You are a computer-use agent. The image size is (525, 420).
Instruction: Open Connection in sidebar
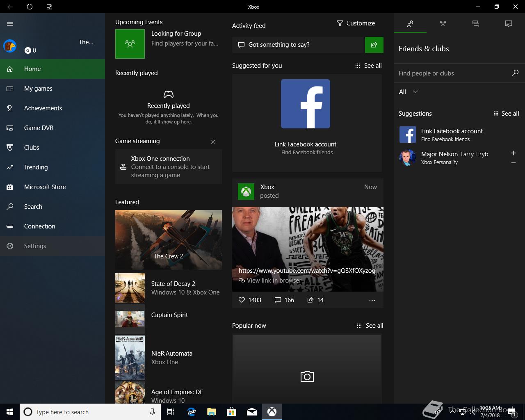click(x=52, y=226)
